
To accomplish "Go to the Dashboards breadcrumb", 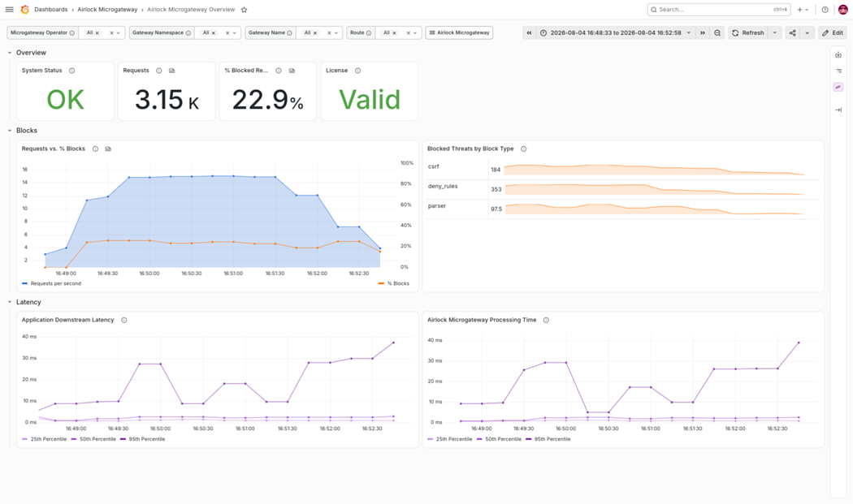I will (50, 9).
